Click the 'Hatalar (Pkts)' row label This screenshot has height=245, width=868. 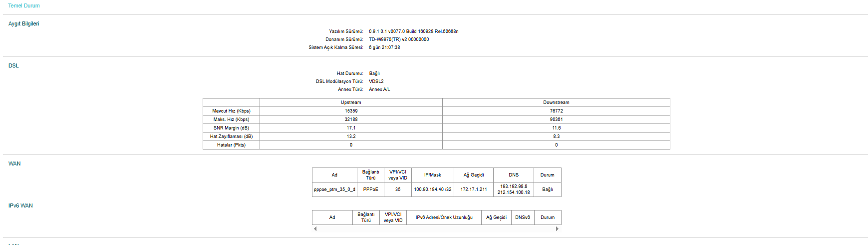pyautogui.click(x=231, y=145)
